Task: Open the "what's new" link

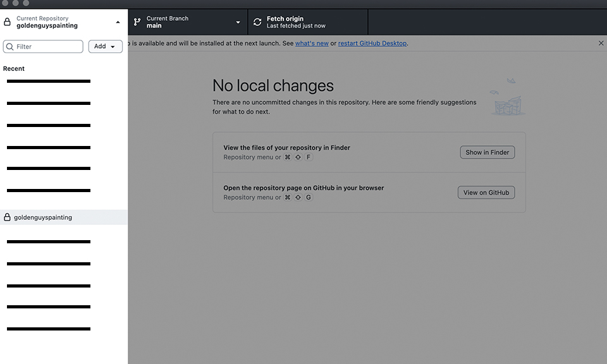Action: [312, 44]
